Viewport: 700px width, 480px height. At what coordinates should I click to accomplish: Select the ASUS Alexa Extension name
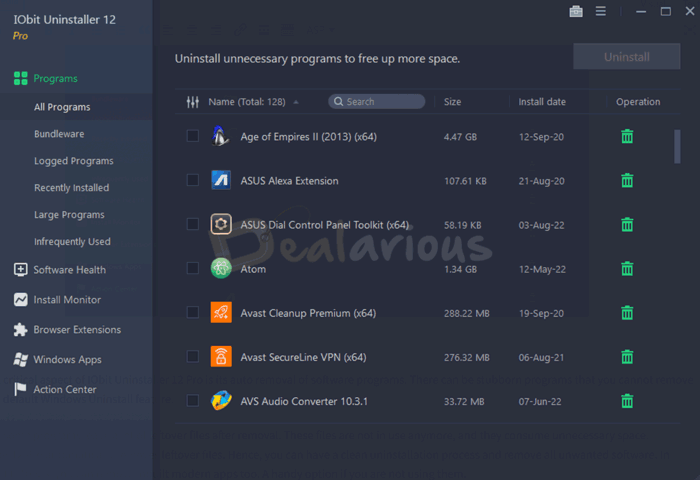tap(289, 181)
